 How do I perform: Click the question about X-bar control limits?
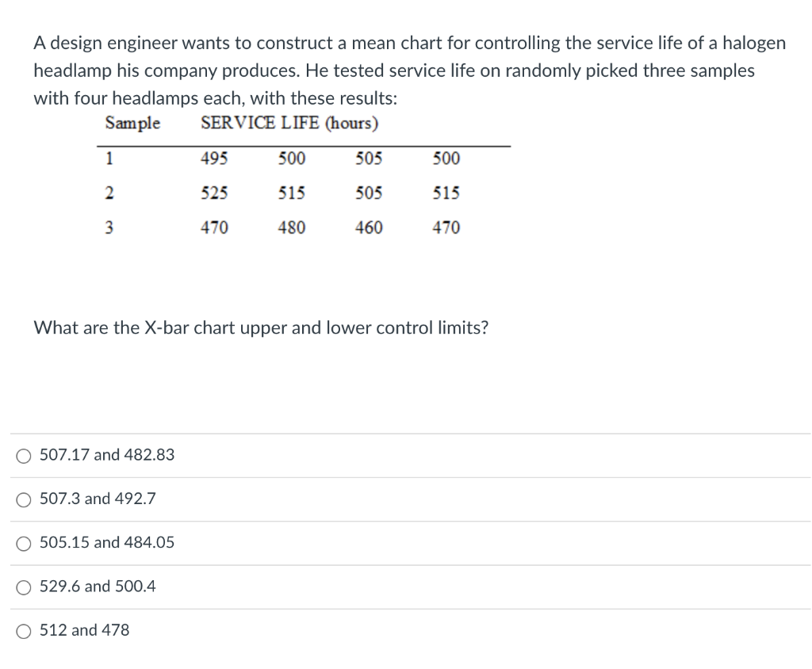[x=260, y=327]
